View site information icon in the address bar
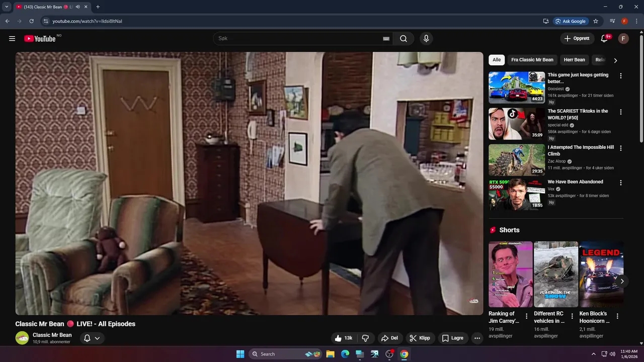Viewport: 644px width, 362px height. click(x=45, y=21)
